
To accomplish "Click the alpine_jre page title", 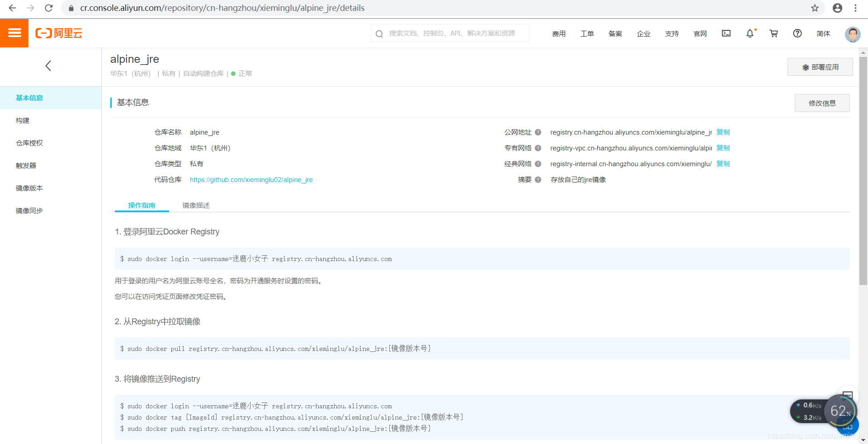I will coord(135,59).
